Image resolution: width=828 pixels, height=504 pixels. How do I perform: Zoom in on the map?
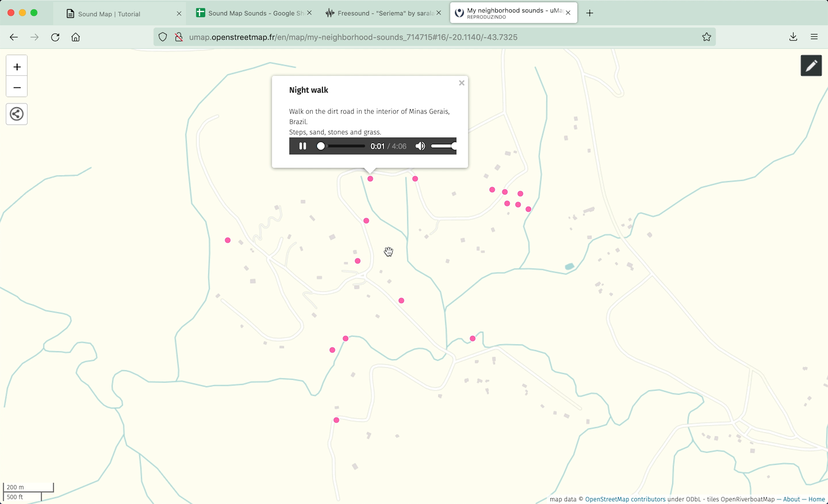(x=17, y=67)
